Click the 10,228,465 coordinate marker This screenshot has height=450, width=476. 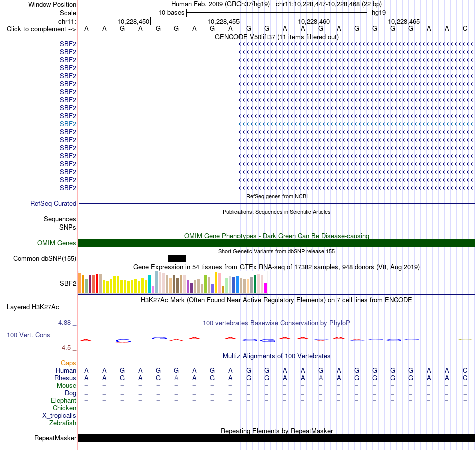(404, 21)
